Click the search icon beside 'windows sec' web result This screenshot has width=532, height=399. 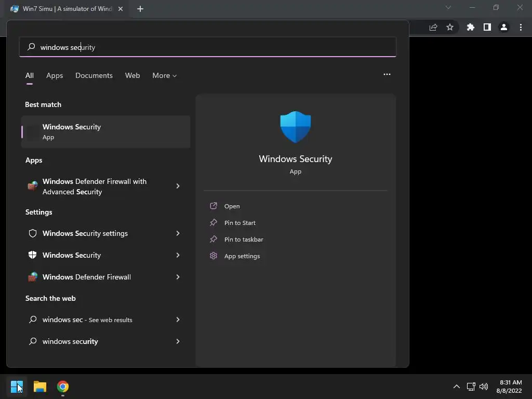pos(33,320)
